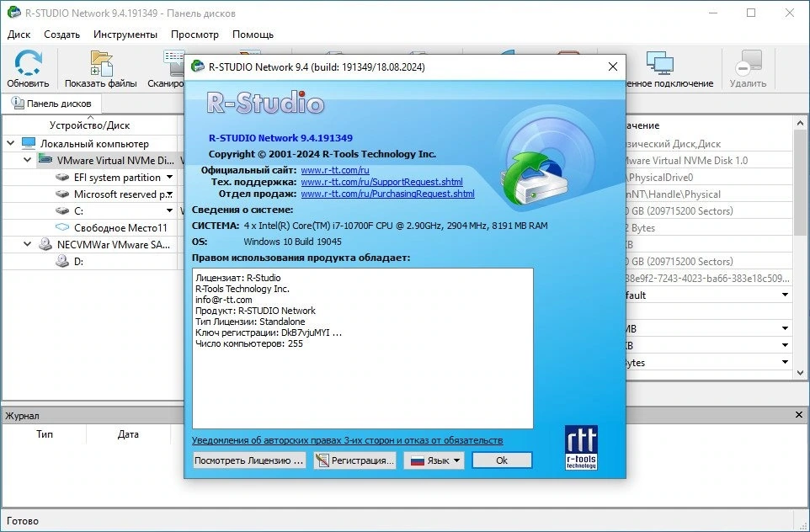Screen dimensions: 810x532
Task: Click the C: volume drive icon
Action: coord(62,210)
